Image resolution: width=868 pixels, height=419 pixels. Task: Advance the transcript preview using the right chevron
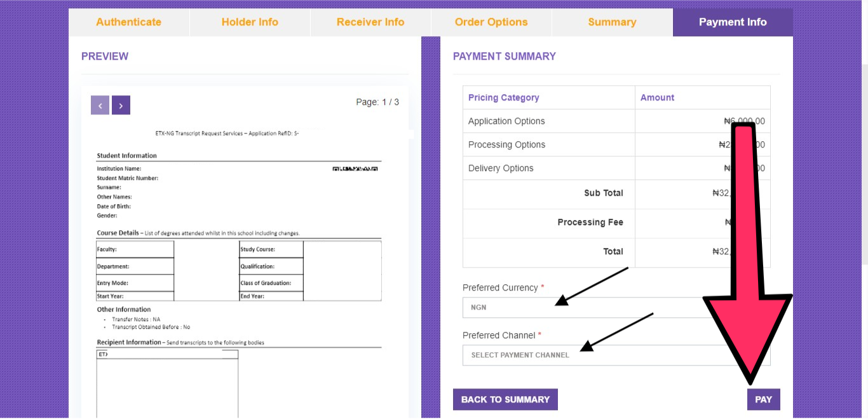click(121, 105)
